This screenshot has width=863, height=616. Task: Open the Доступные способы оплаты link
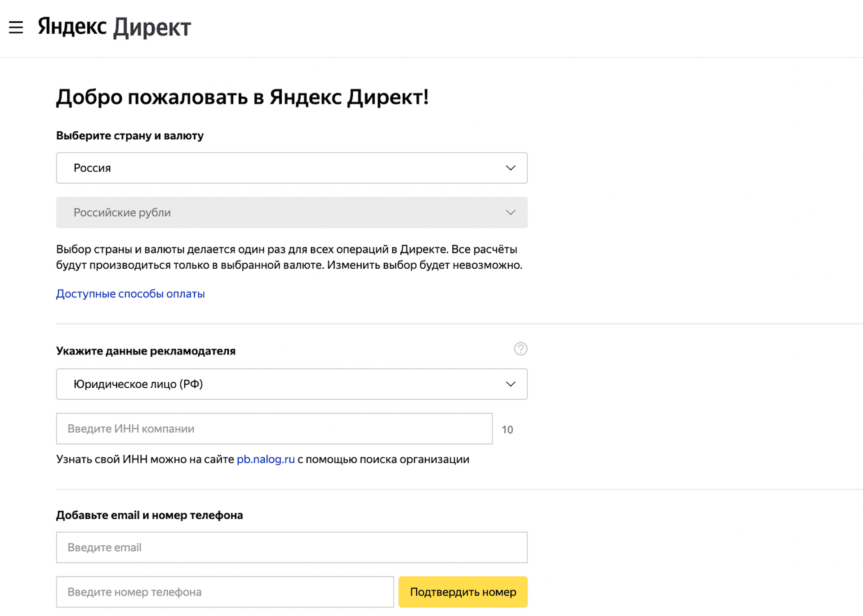130,293
